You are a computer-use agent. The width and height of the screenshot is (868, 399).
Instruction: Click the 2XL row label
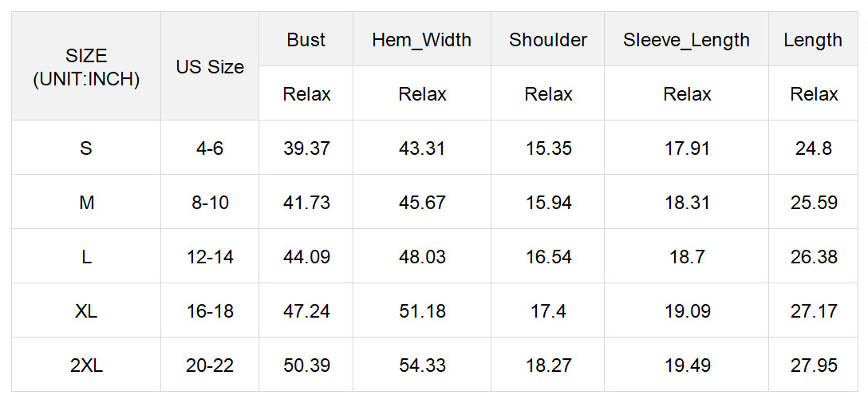pos(86,365)
